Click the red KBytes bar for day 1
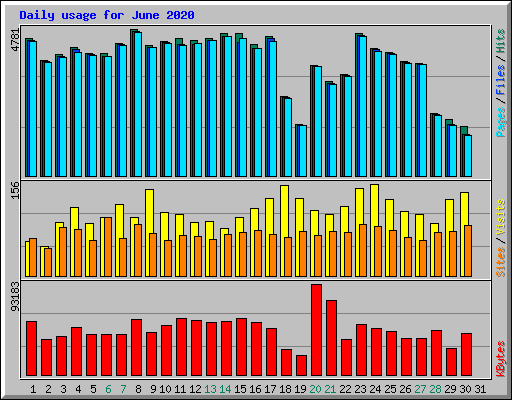512x400 pixels. 31,349
